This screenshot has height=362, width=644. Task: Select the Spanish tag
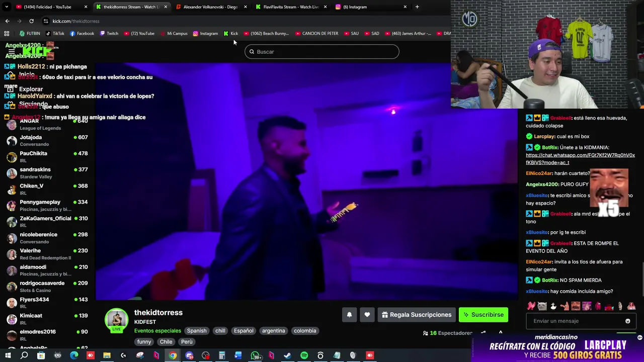click(197, 331)
